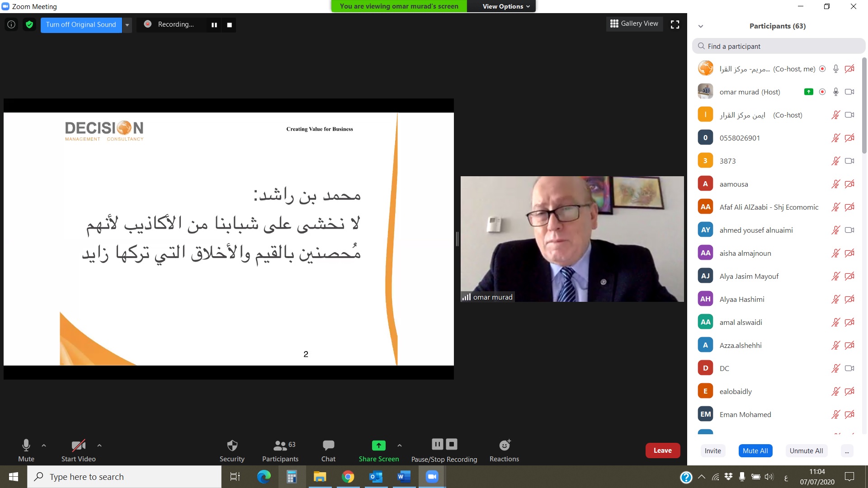Collapse the Participants panel chevron

tap(701, 26)
